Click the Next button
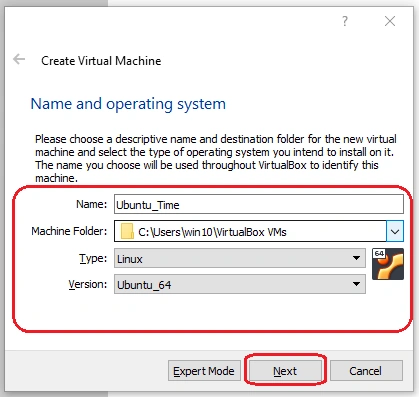 (285, 371)
